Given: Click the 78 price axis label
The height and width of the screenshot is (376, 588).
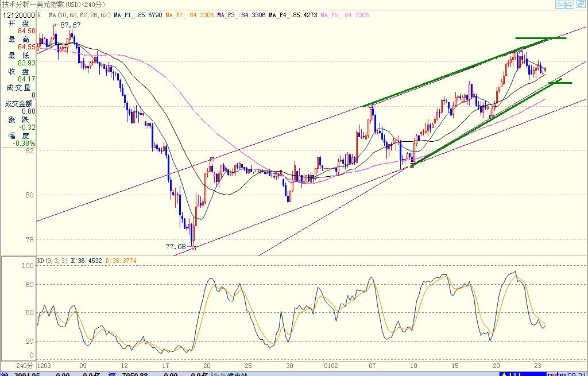Looking at the screenshot, I should click(30, 239).
